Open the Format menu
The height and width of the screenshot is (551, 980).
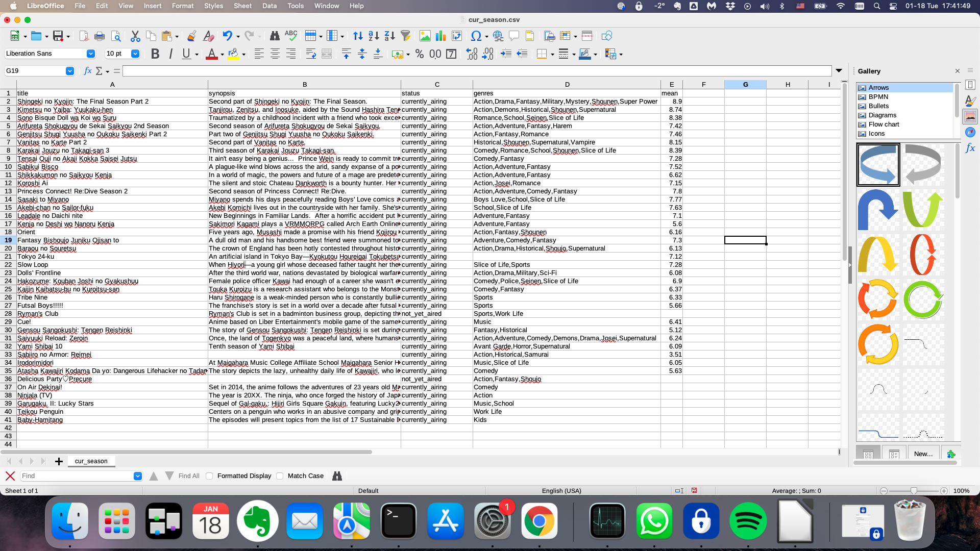183,6
